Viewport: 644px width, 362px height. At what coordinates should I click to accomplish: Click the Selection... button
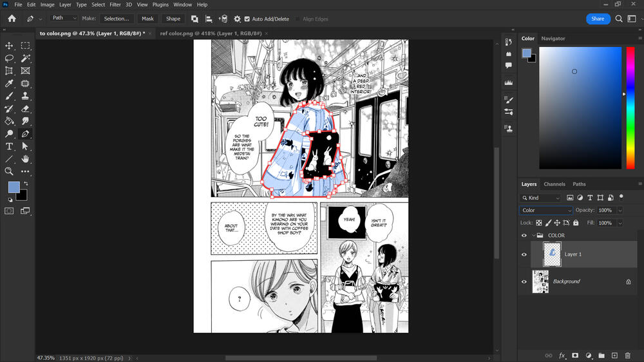pyautogui.click(x=117, y=19)
